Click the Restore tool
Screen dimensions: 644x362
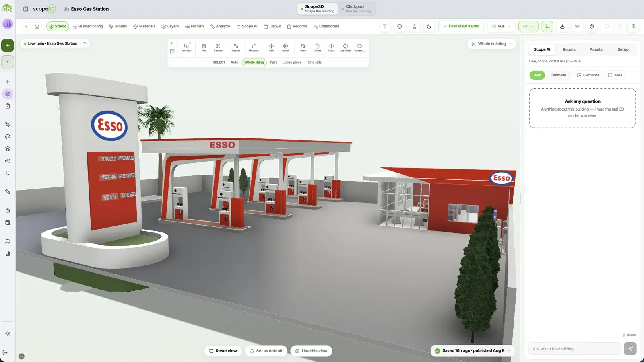pos(359,47)
